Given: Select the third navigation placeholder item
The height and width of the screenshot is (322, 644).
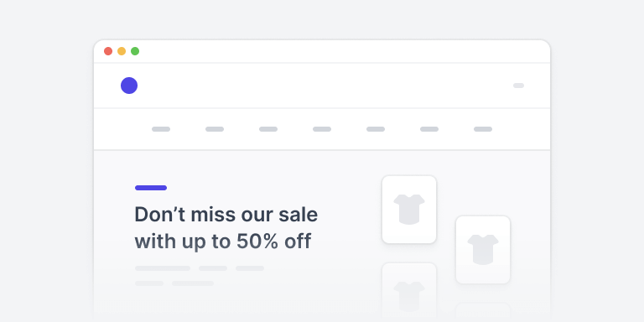Looking at the screenshot, I should [x=268, y=129].
